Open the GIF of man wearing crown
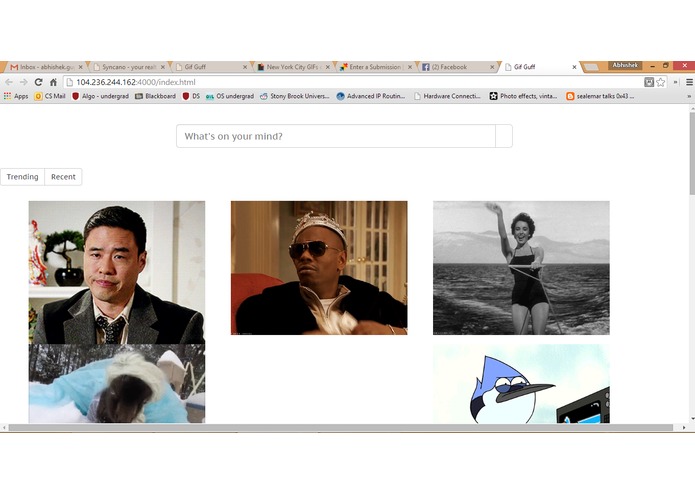Viewport: 695px width, 494px height. [x=319, y=268]
